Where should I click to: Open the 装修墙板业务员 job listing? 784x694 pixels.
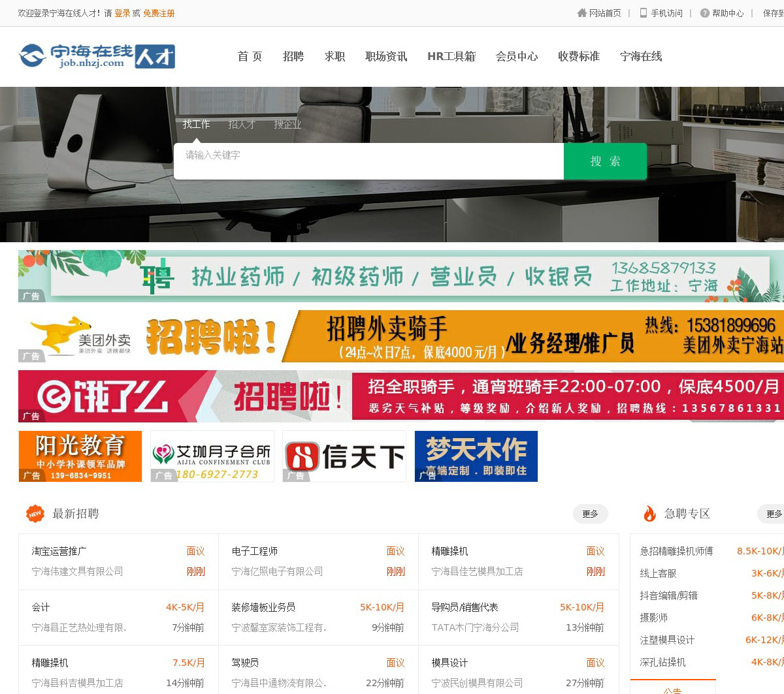pyautogui.click(x=263, y=607)
